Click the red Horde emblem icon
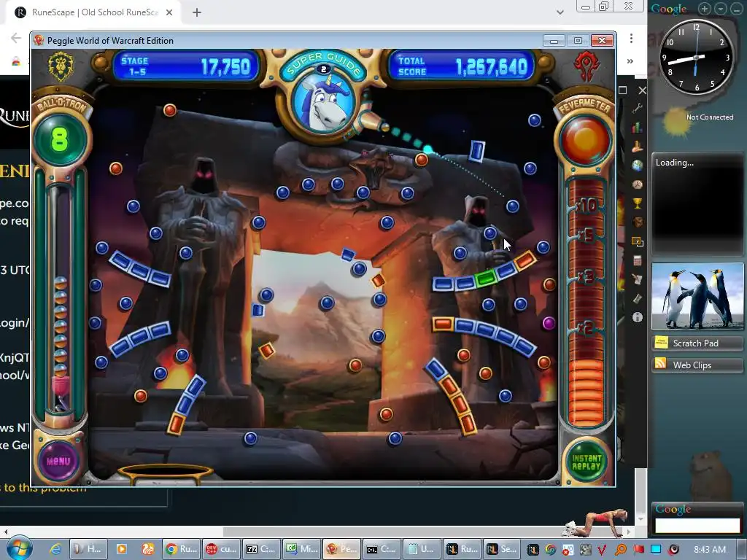Image resolution: width=747 pixels, height=560 pixels. [x=586, y=66]
